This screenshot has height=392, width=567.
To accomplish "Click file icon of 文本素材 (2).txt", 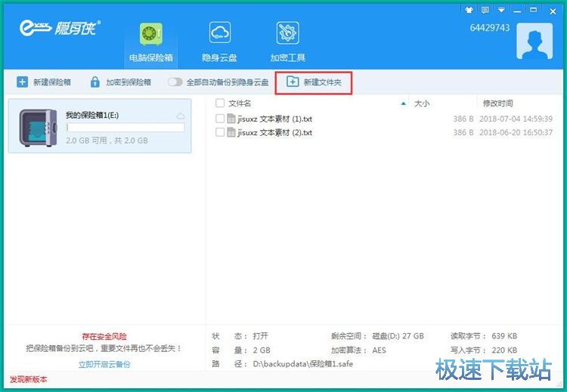I will coord(231,132).
